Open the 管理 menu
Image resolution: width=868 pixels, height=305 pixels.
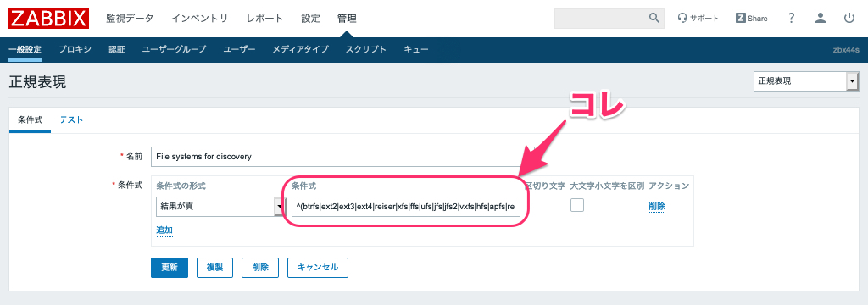(347, 19)
